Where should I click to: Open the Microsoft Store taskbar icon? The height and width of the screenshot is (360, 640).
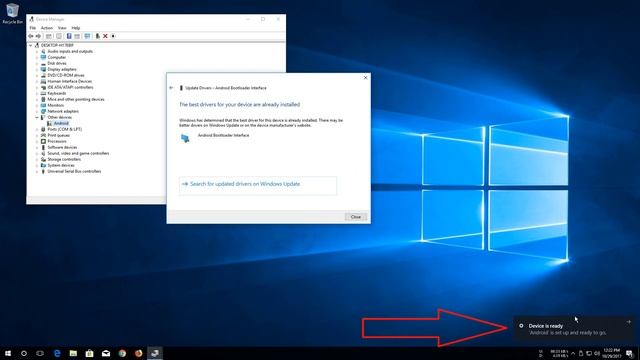click(x=89, y=353)
